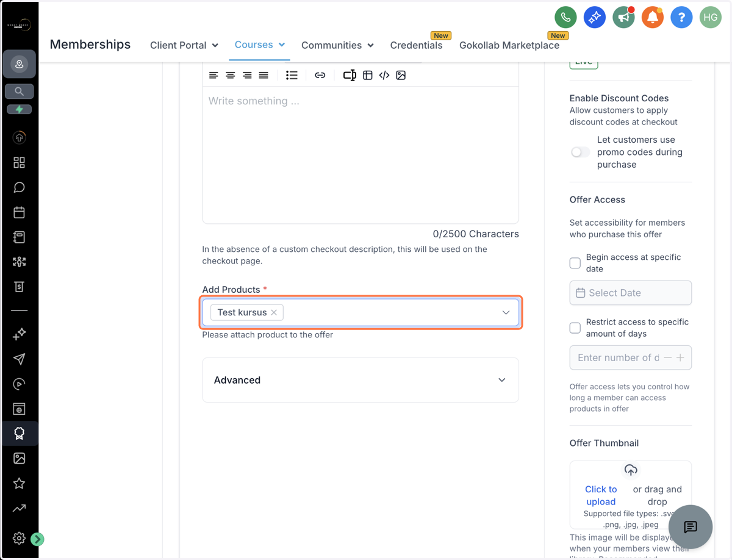732x560 pixels.
Task: Insert a table using the editor table icon
Action: tap(367, 75)
